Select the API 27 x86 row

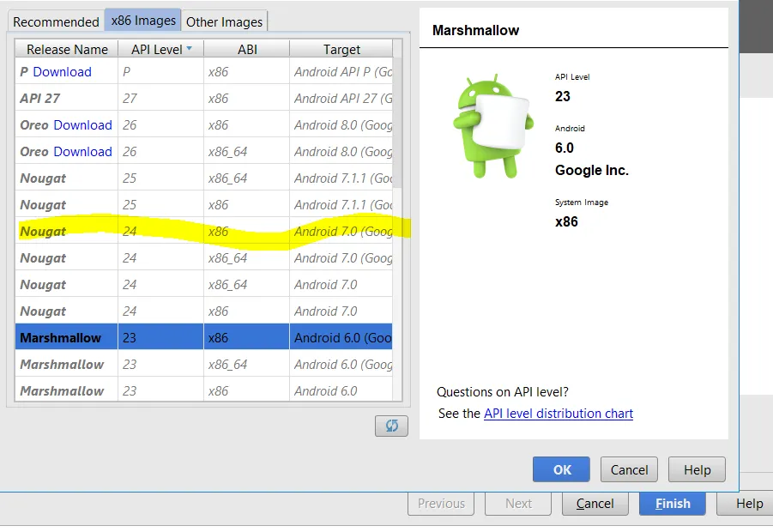click(204, 99)
